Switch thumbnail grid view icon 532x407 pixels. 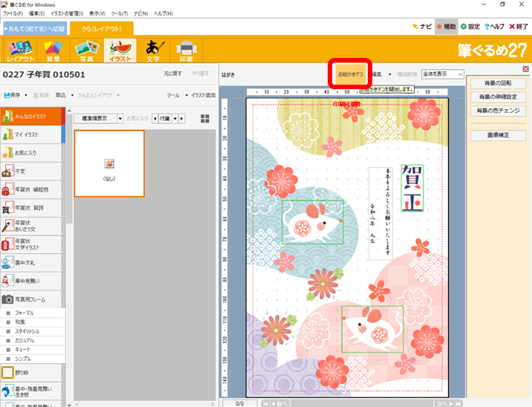coord(205,118)
